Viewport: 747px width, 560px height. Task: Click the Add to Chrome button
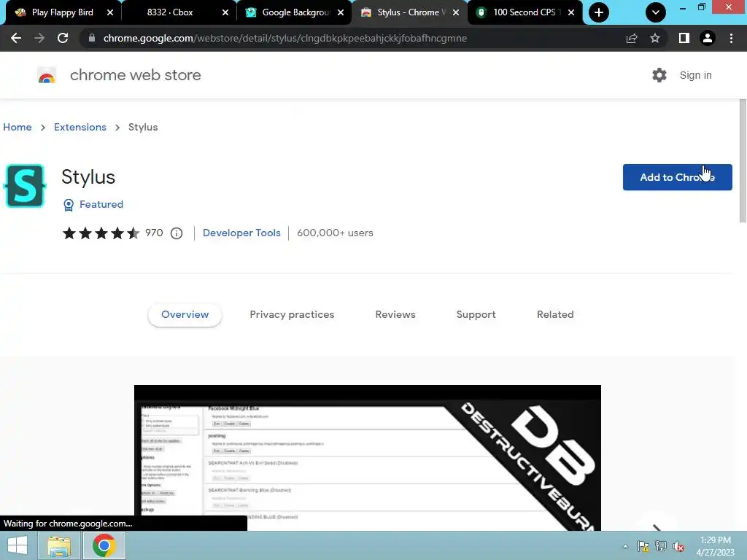[677, 177]
